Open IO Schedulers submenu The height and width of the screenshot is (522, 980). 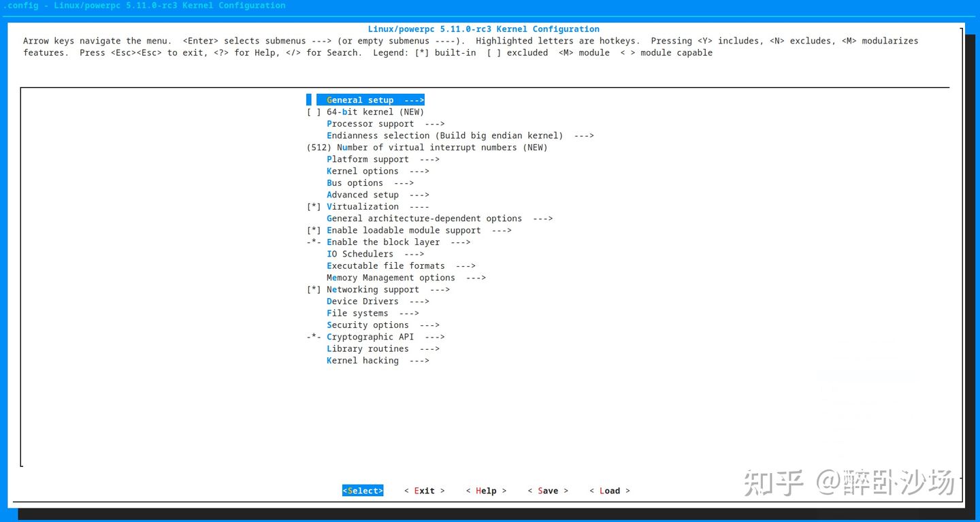(375, 254)
